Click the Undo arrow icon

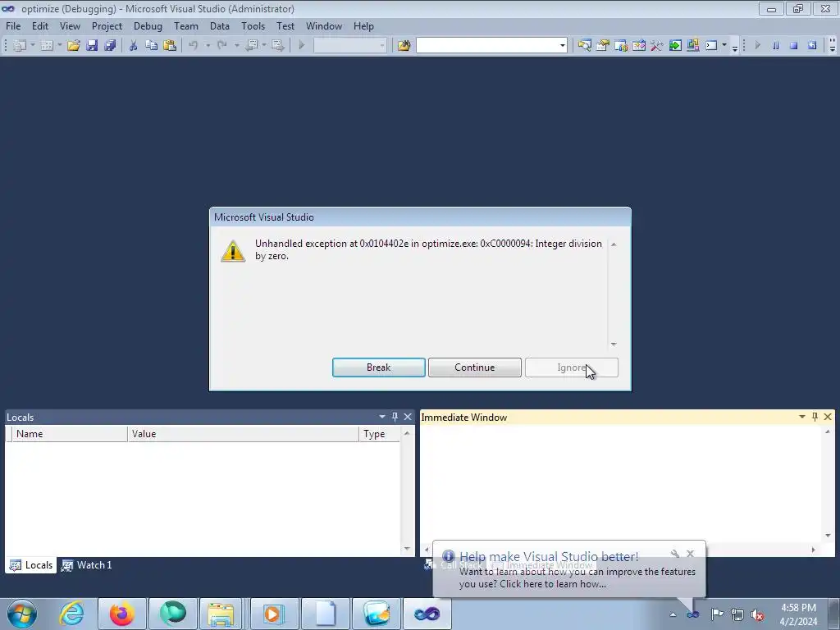[x=194, y=46]
